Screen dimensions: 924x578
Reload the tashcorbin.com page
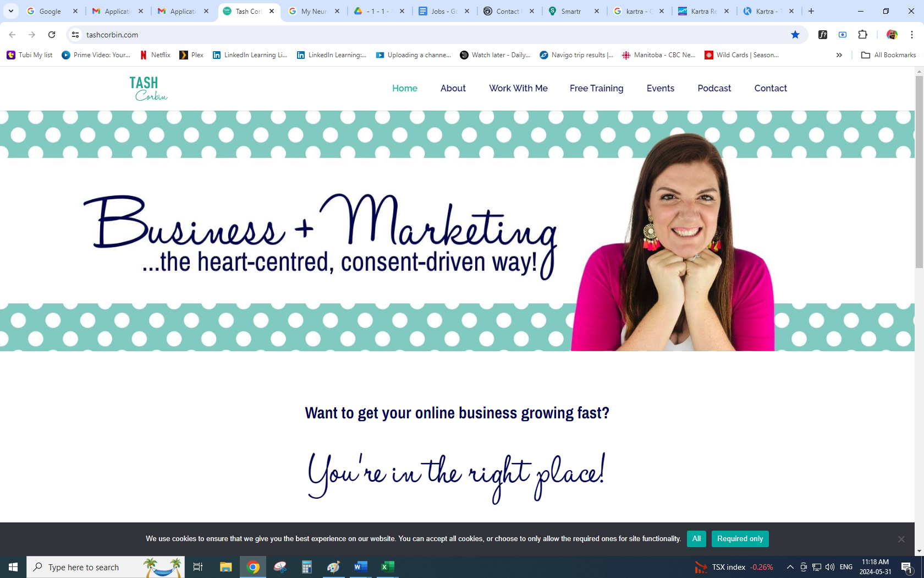[x=52, y=35]
